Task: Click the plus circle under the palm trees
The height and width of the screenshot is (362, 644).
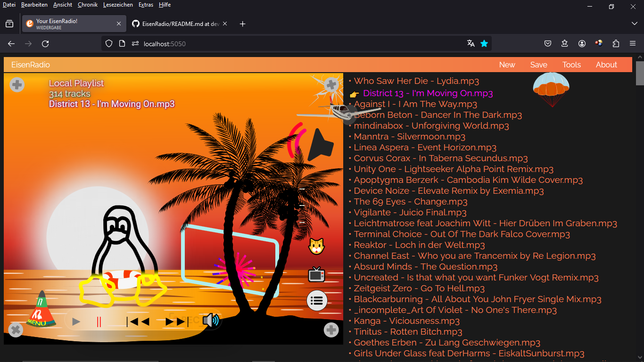Action: pyautogui.click(x=331, y=330)
